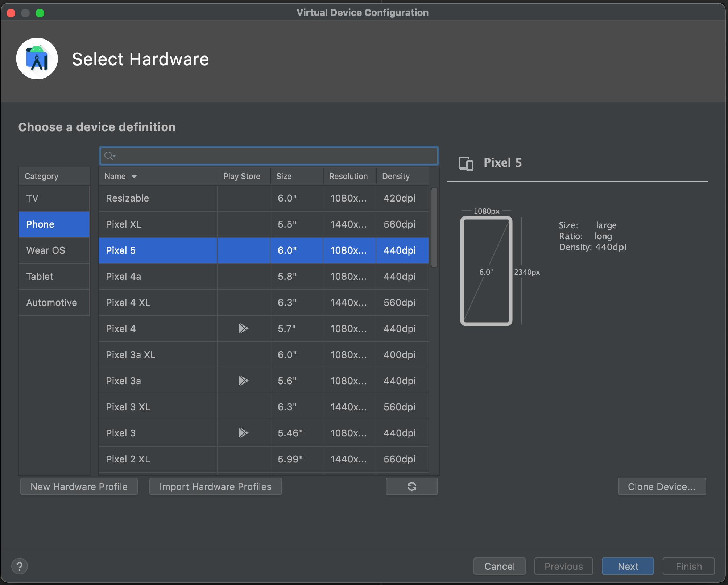Image resolution: width=728 pixels, height=585 pixels.
Task: Click the Android Studio logo icon
Action: click(x=37, y=59)
